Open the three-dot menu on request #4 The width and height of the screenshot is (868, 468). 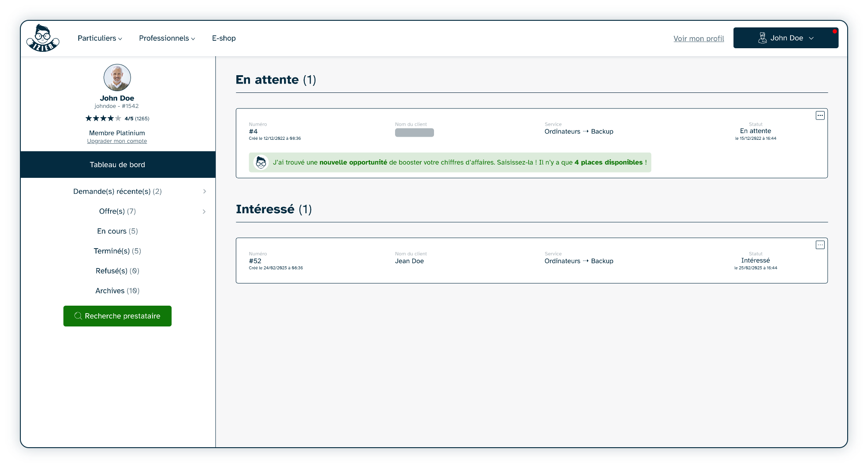click(x=820, y=115)
